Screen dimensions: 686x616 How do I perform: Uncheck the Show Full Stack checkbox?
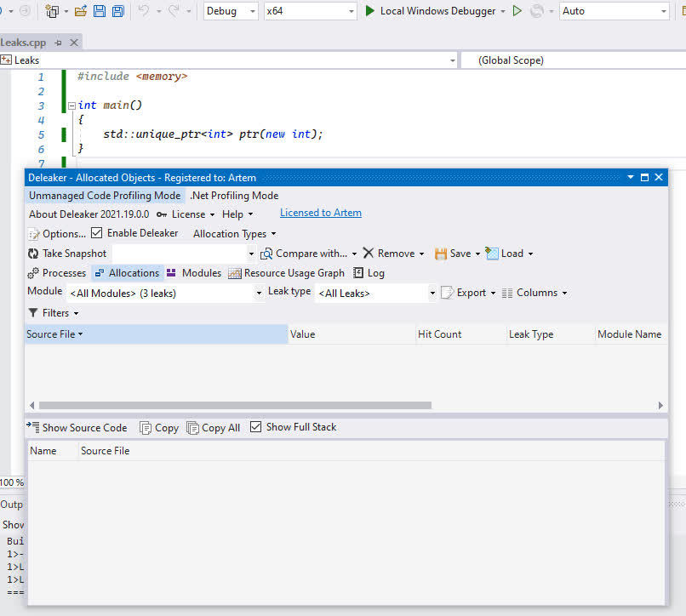pyautogui.click(x=255, y=427)
